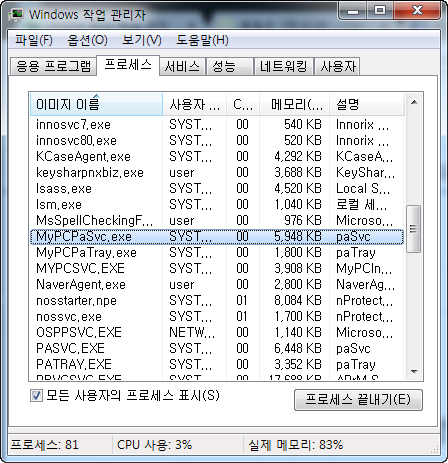Click 프로세스: 81 in status bar
The width and height of the screenshot is (448, 463).
(45, 445)
